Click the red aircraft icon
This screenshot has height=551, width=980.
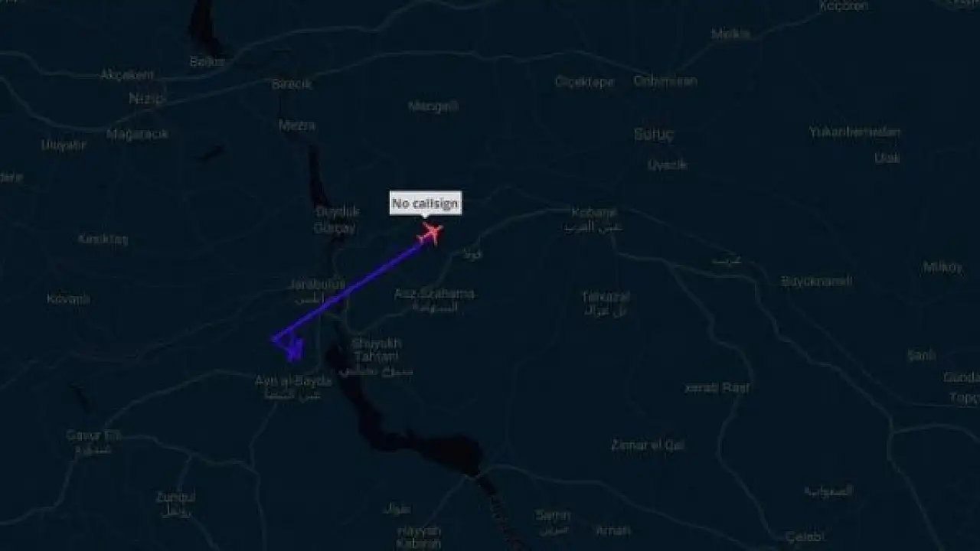431,233
